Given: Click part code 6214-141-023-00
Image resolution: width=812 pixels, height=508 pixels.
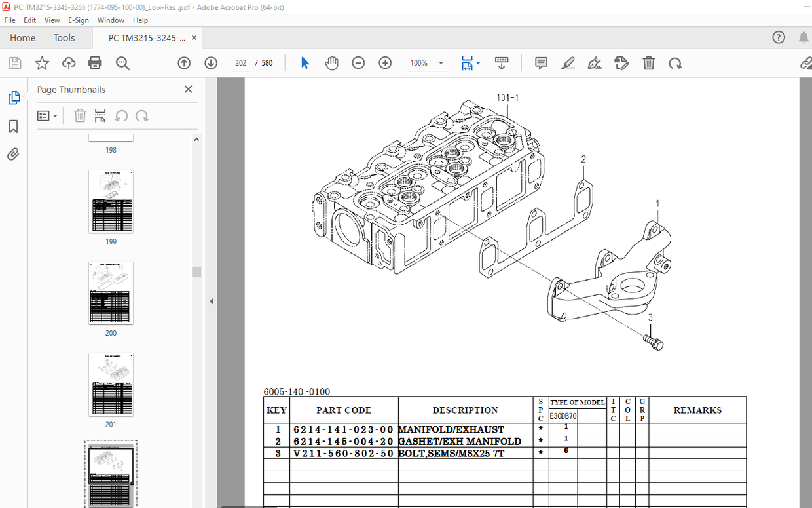Looking at the screenshot, I should [x=343, y=429].
